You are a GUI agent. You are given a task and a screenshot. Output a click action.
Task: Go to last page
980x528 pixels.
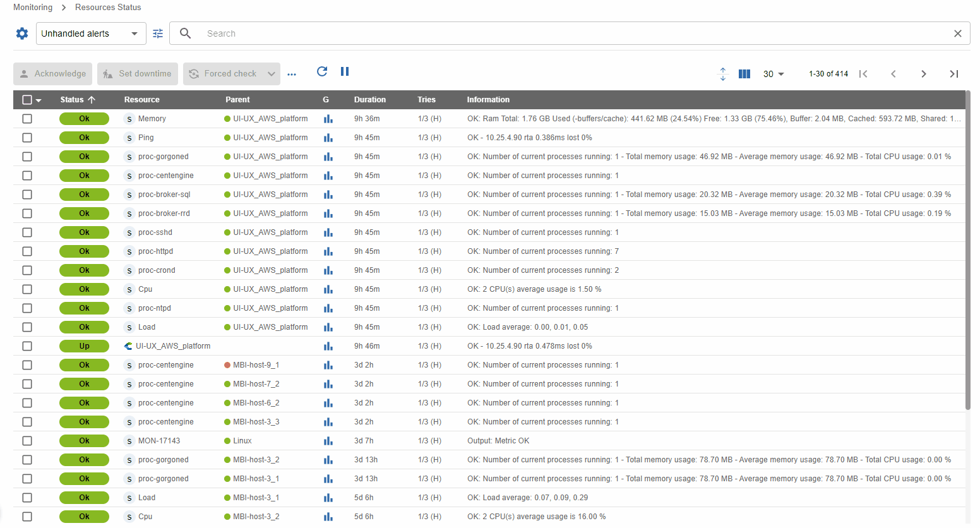954,74
